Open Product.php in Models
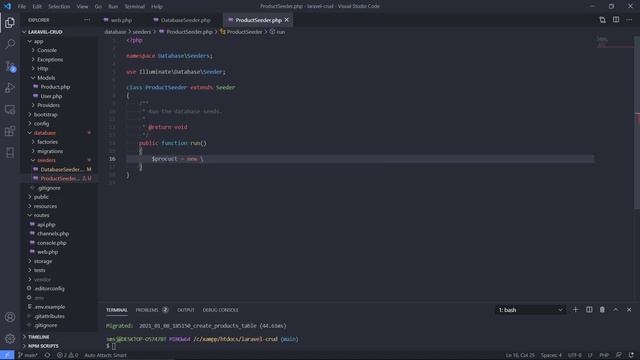Screen dimensions: 640x360 (55, 87)
